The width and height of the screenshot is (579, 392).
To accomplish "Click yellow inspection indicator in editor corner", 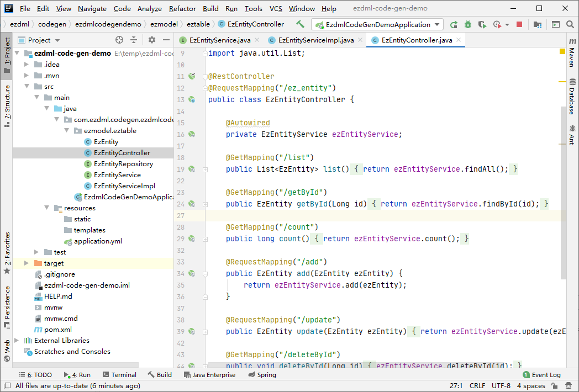I will [x=562, y=52].
